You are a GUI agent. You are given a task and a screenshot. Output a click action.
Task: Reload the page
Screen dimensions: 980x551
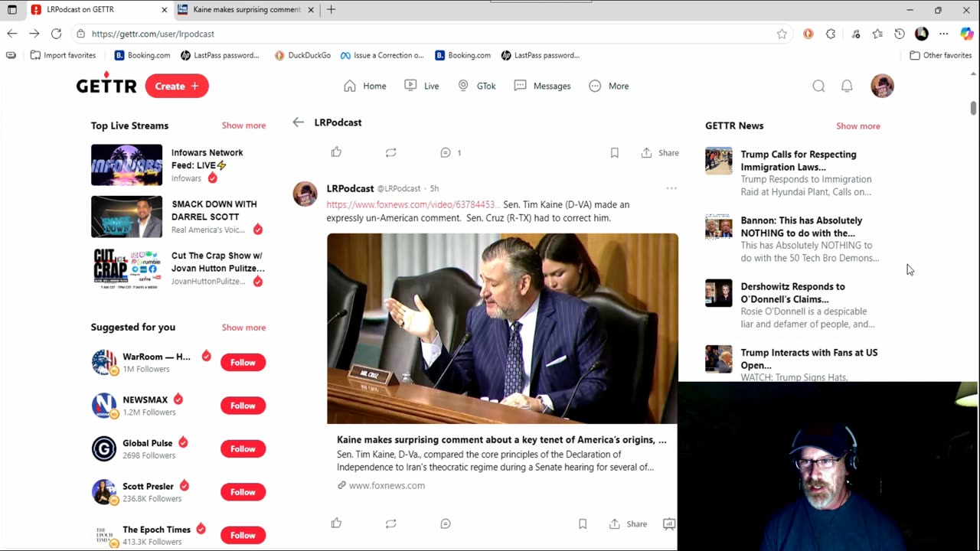pos(56,34)
